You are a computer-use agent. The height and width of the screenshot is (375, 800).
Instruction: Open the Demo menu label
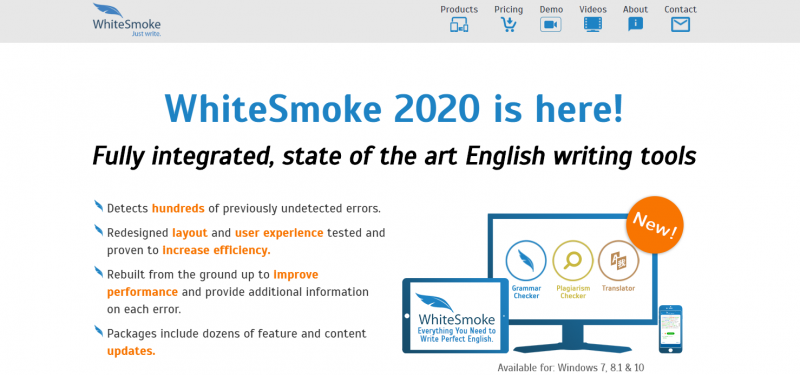(551, 9)
